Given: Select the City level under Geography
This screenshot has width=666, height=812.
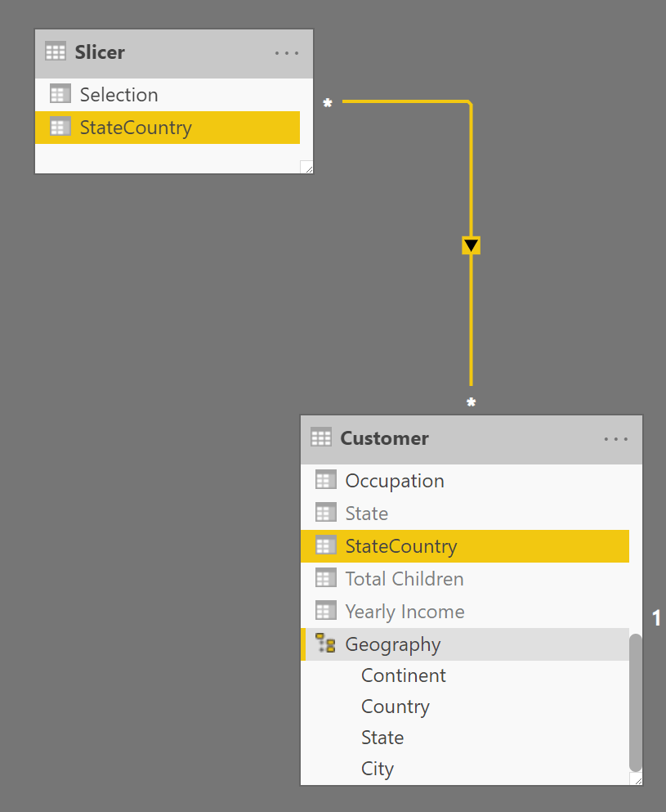Looking at the screenshot, I should pyautogui.click(x=377, y=768).
